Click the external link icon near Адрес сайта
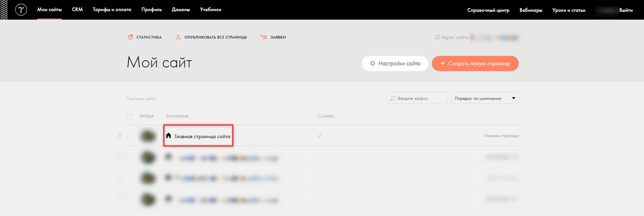644x216 pixels. click(x=438, y=37)
